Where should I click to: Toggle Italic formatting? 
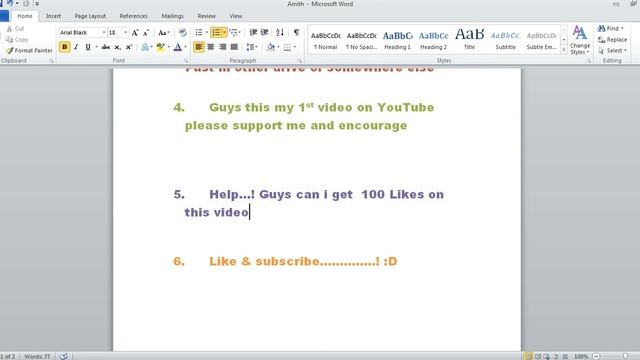[76, 47]
